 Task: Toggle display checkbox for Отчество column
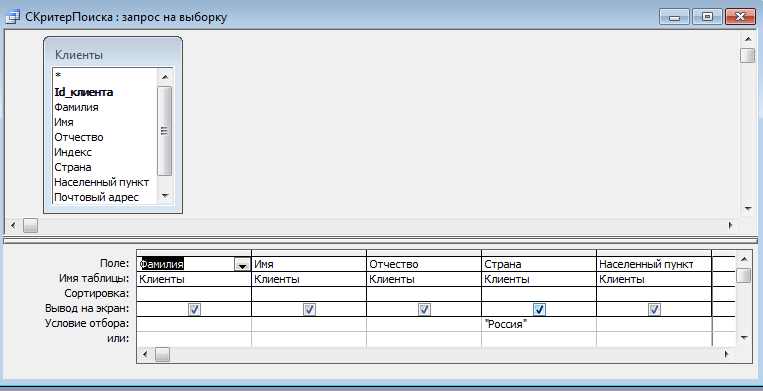pos(424,309)
